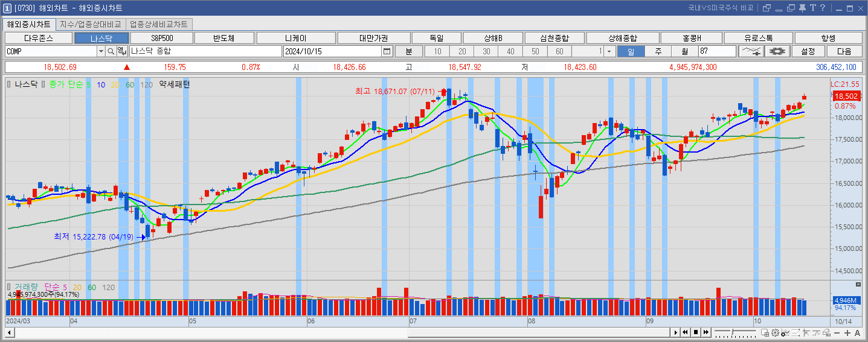
Task: Click the bottom toolbar dotted gear icon
Action: (775, 332)
